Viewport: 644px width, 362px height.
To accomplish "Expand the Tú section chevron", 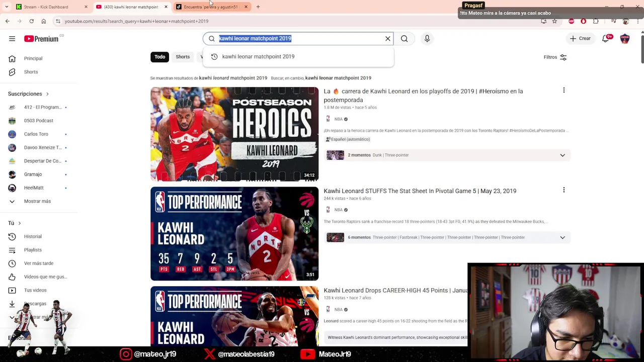I will (x=20, y=223).
